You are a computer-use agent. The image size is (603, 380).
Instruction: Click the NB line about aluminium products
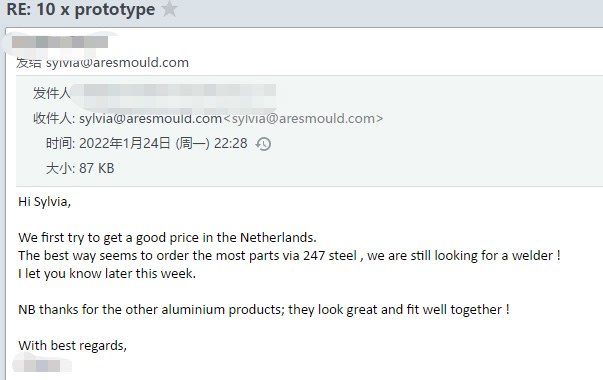[264, 310]
